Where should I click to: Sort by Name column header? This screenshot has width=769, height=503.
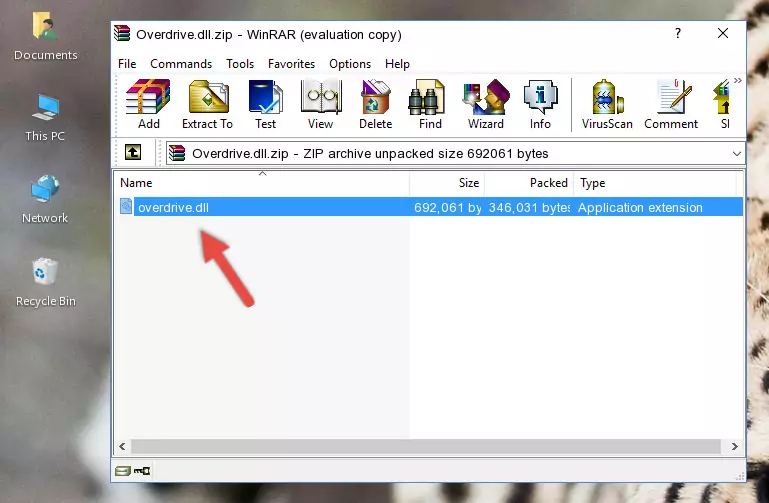click(x=262, y=183)
